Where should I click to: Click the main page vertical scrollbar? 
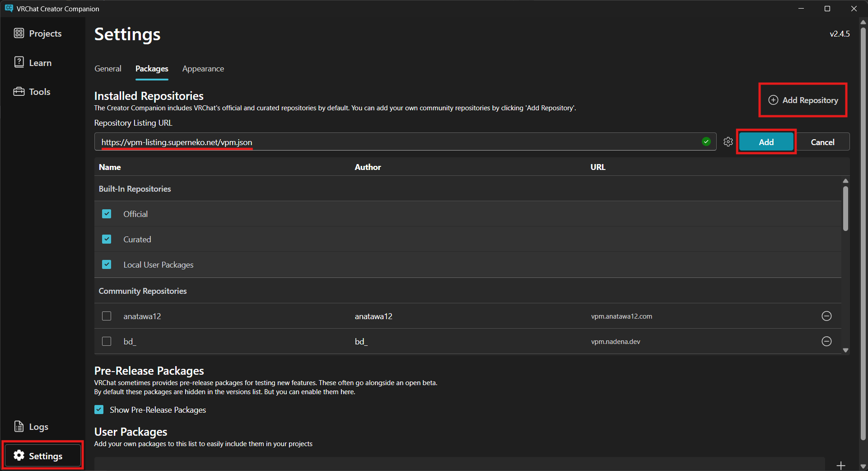(863, 234)
